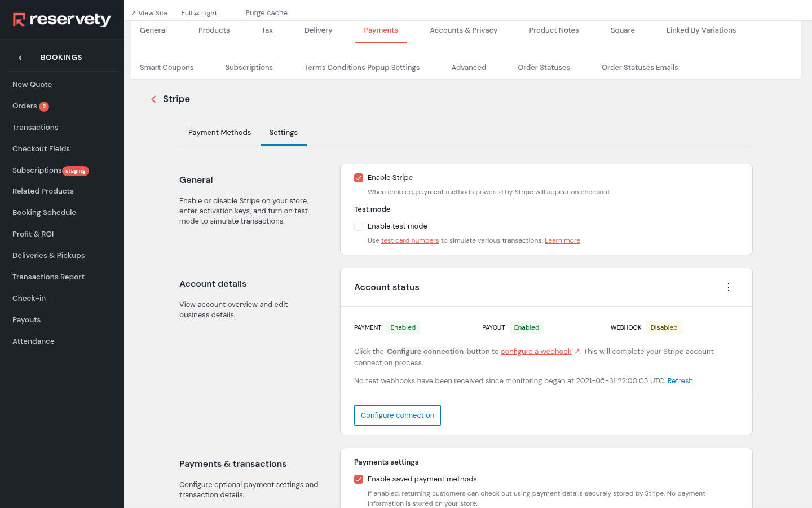Open Terms Conditions Popup Settings tab

[x=362, y=68]
